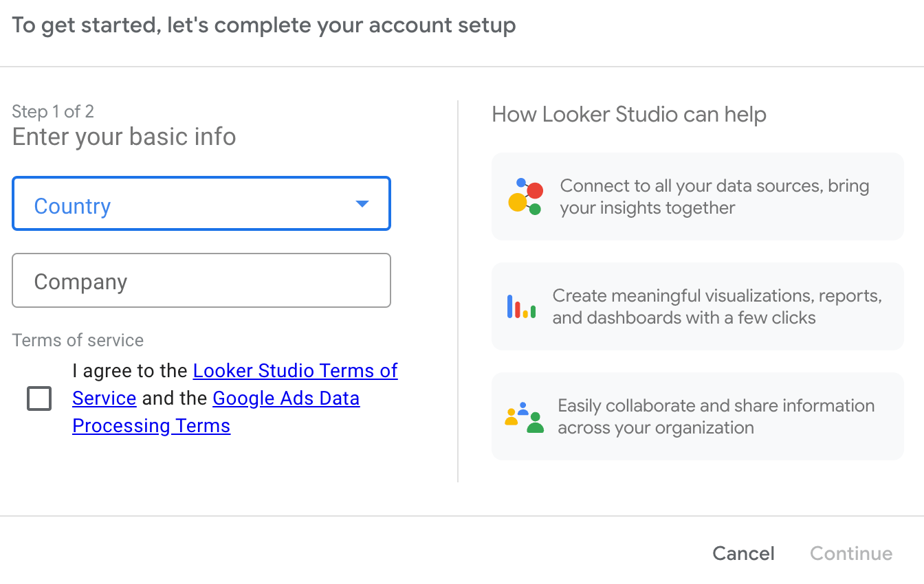924x584 pixels.
Task: Click the account setup dialog title
Action: pyautogui.click(x=264, y=25)
